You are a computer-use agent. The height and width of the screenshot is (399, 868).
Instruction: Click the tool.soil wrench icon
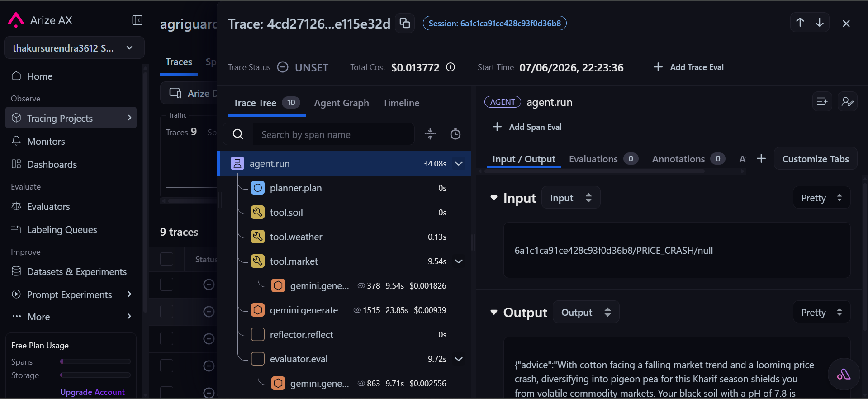pos(258,212)
